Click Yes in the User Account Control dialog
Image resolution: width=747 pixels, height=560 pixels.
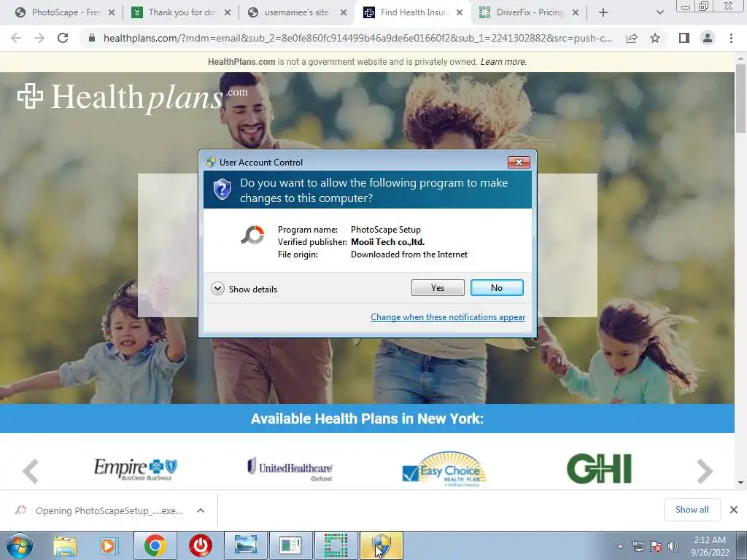pyautogui.click(x=438, y=287)
